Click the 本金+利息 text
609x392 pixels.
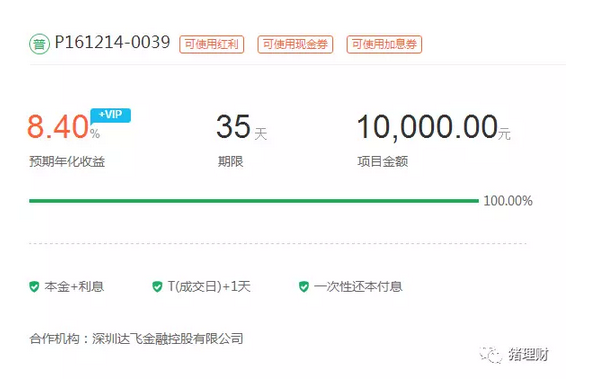click(74, 287)
